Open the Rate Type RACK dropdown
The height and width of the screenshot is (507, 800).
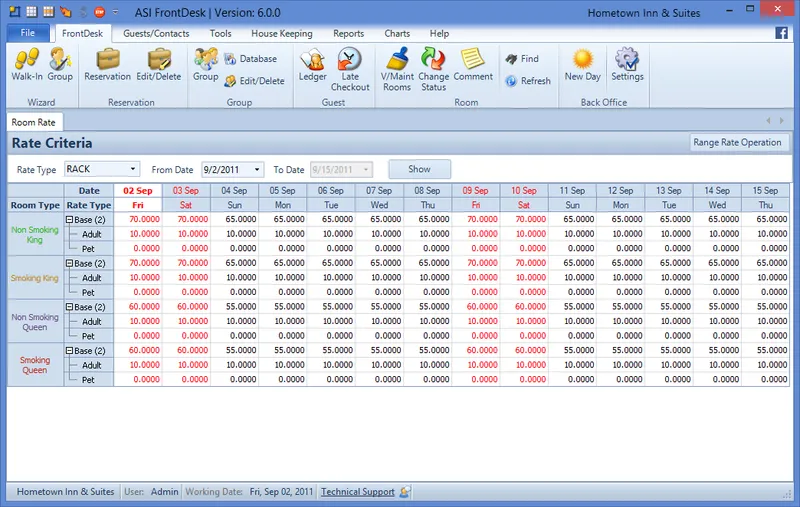click(133, 169)
